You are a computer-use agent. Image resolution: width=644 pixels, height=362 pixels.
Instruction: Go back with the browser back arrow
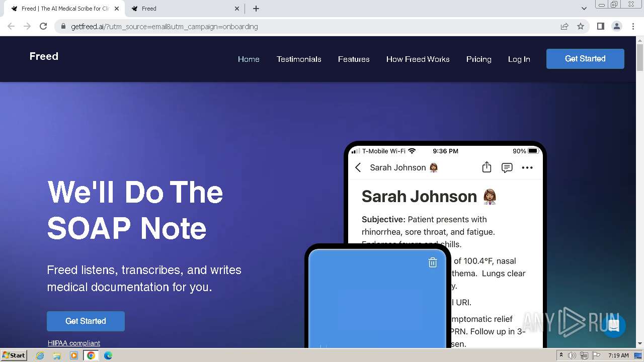coord(11,26)
